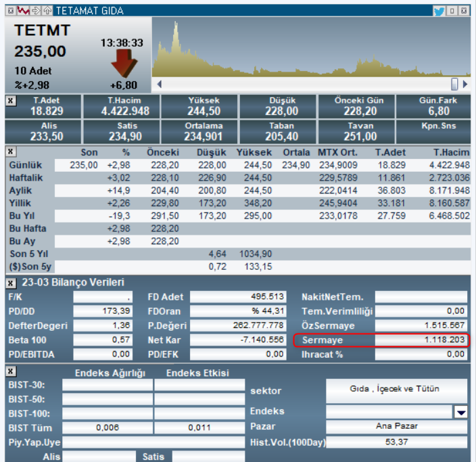
Task: Click the Taban 205,40 tile
Action: [x=278, y=131]
